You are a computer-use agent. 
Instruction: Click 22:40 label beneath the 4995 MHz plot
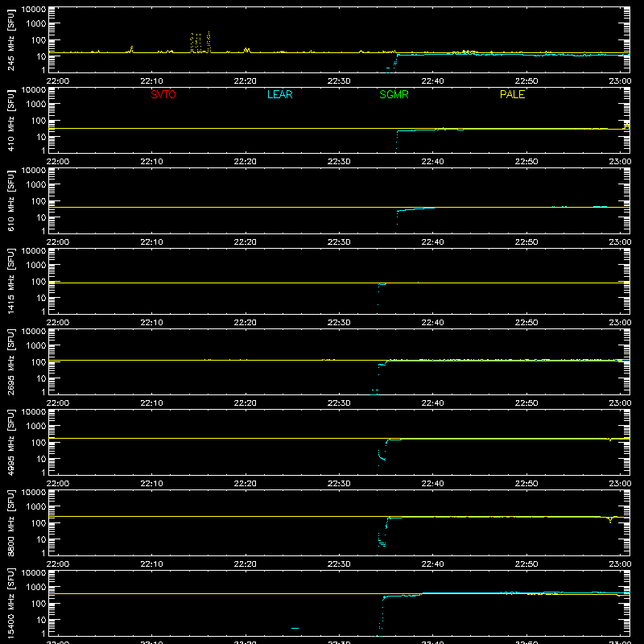click(x=432, y=484)
